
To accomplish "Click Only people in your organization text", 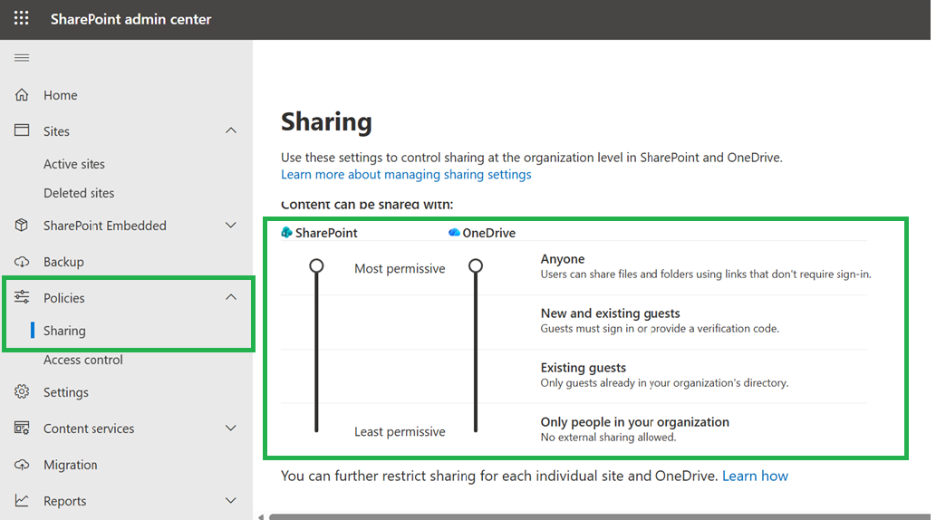I will [635, 422].
